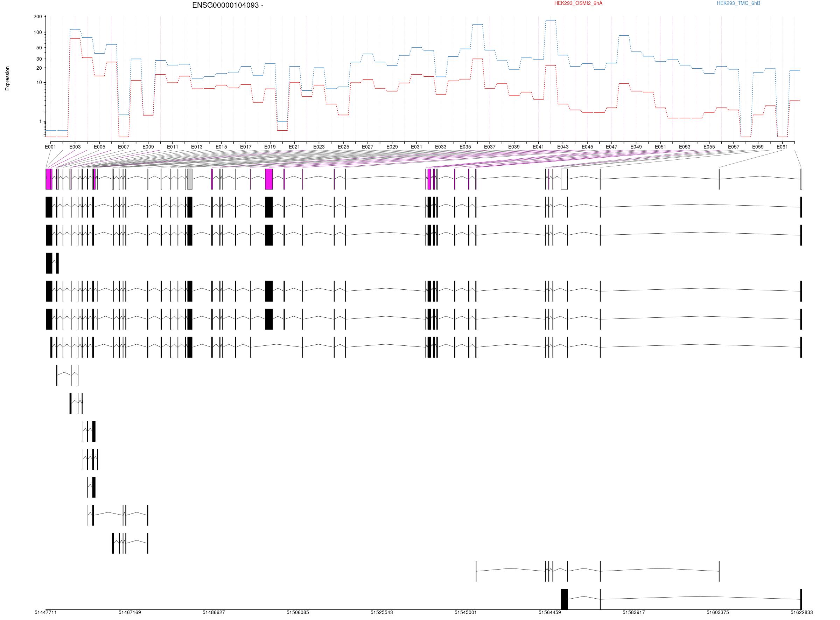This screenshot has width=840, height=620.
Task: Click exon label E059
Action: point(758,147)
